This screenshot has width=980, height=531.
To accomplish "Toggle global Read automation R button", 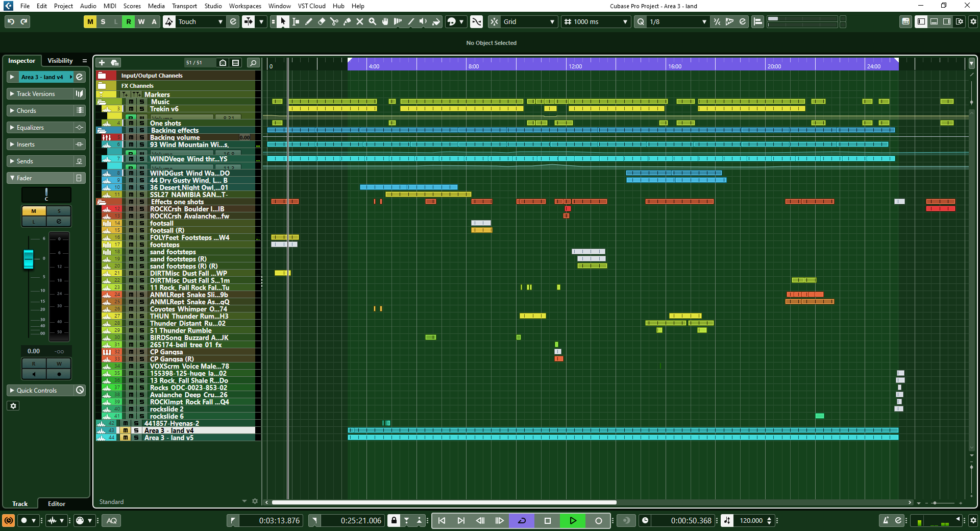I will pyautogui.click(x=129, y=21).
